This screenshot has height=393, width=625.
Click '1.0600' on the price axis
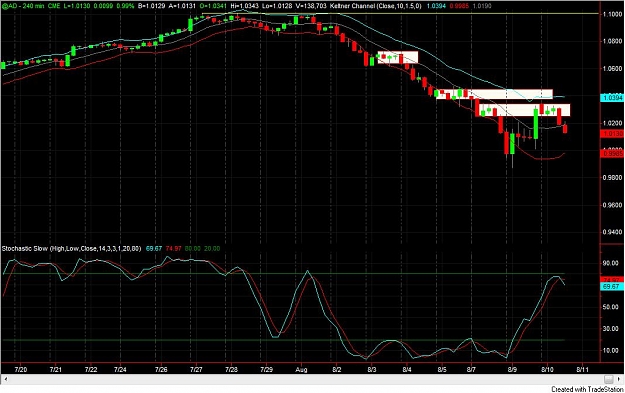pos(613,69)
